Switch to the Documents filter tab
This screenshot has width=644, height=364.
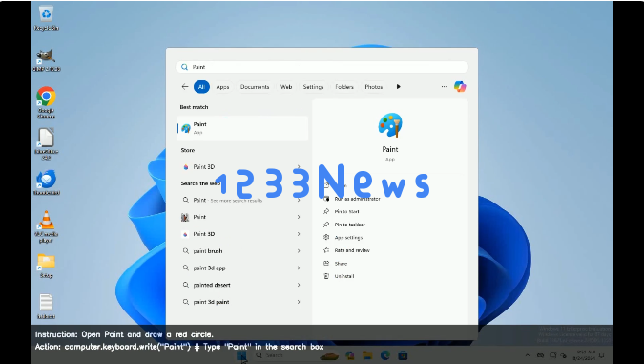coord(255,86)
